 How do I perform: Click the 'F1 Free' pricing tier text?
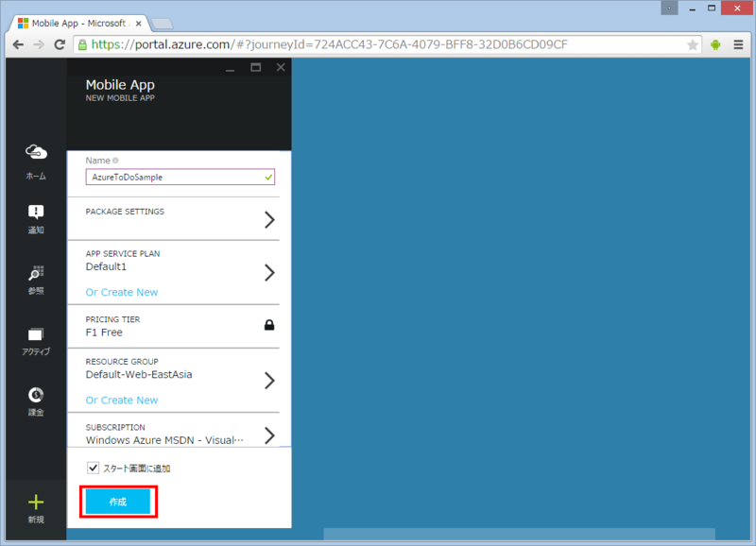tap(104, 333)
